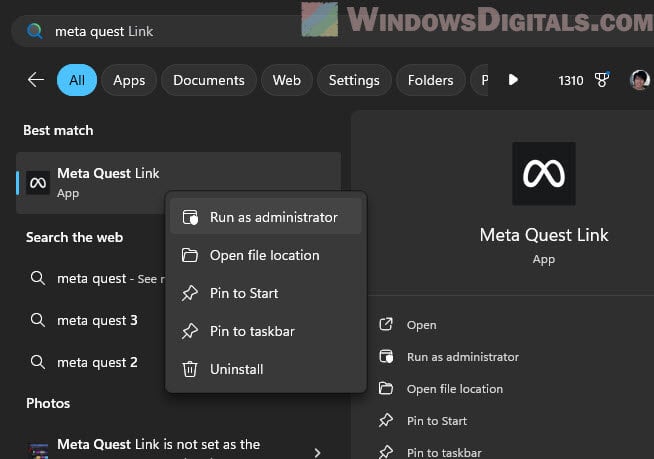Choose Open file location in context menu

tap(266, 255)
